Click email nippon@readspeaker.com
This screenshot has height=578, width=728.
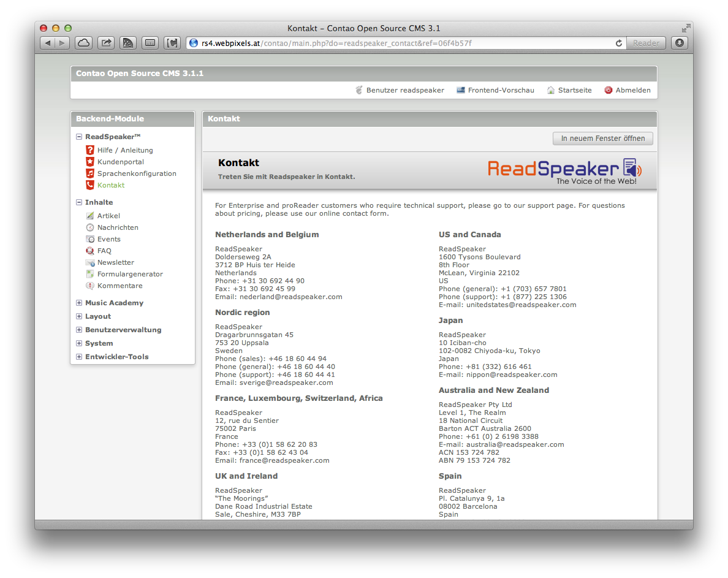512,375
